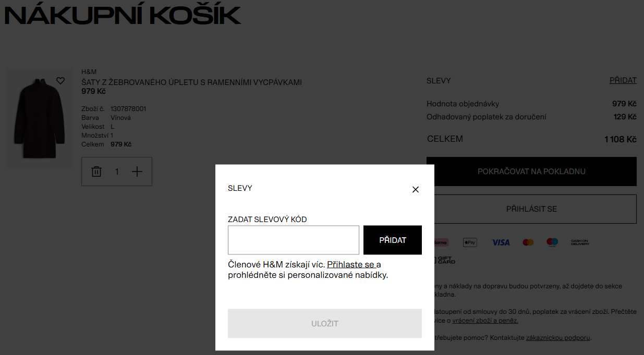This screenshot has height=355, width=644.
Task: Click the Cash on Delivery icon
Action: (x=581, y=242)
